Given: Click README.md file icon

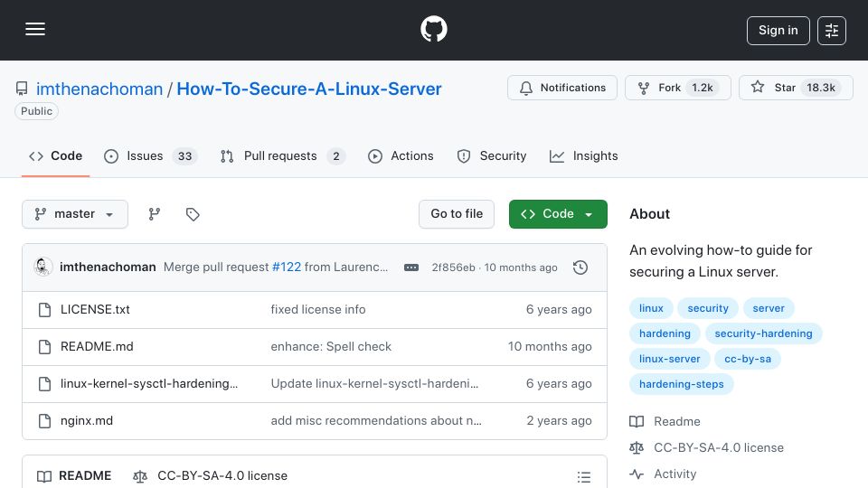Looking at the screenshot, I should click(x=45, y=347).
